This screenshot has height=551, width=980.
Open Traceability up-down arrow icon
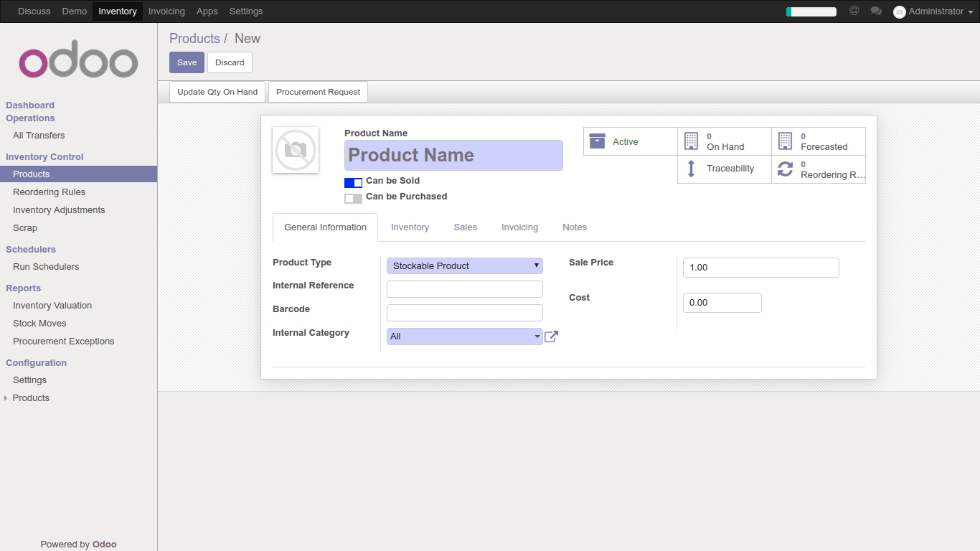coord(691,169)
